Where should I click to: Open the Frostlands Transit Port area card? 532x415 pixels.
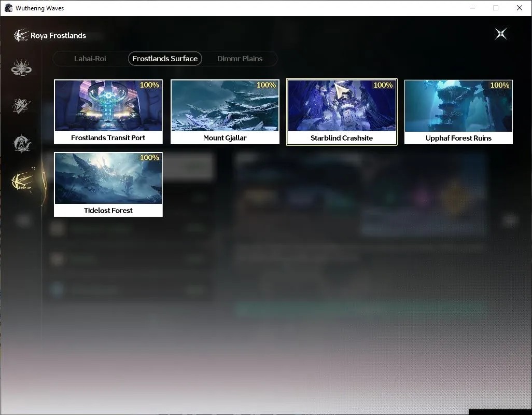pyautogui.click(x=108, y=112)
